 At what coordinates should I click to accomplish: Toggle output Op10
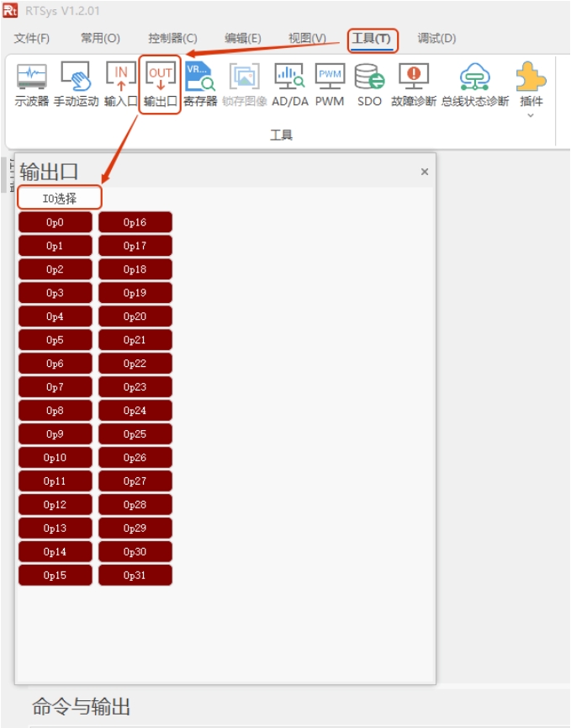point(56,458)
